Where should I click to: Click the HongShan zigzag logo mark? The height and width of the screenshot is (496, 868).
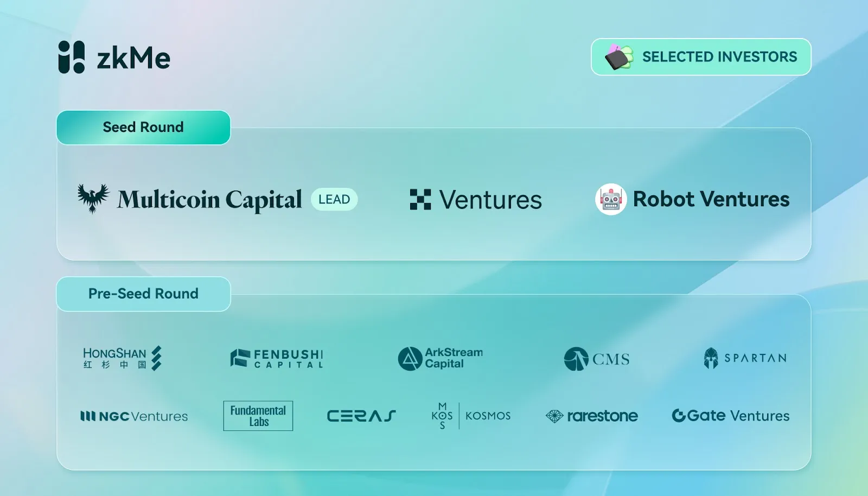pos(156,358)
